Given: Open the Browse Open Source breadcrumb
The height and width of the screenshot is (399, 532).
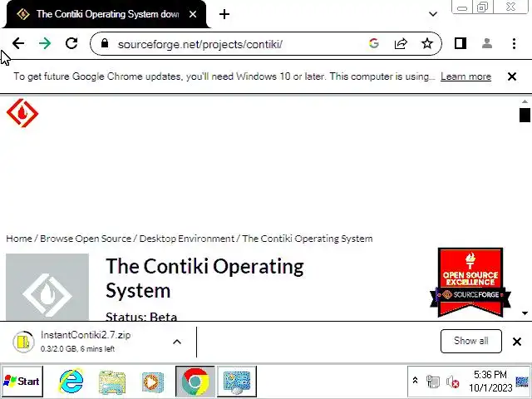Looking at the screenshot, I should pyautogui.click(x=86, y=239).
